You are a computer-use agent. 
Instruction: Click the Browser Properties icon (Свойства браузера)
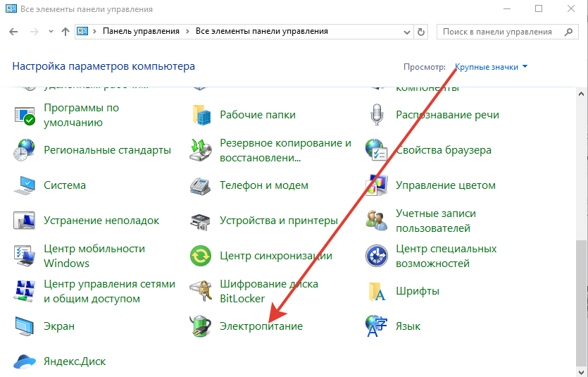click(377, 150)
